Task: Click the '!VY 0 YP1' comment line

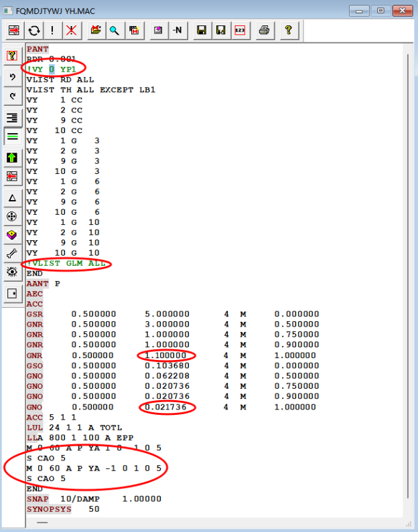Action: pyautogui.click(x=52, y=70)
